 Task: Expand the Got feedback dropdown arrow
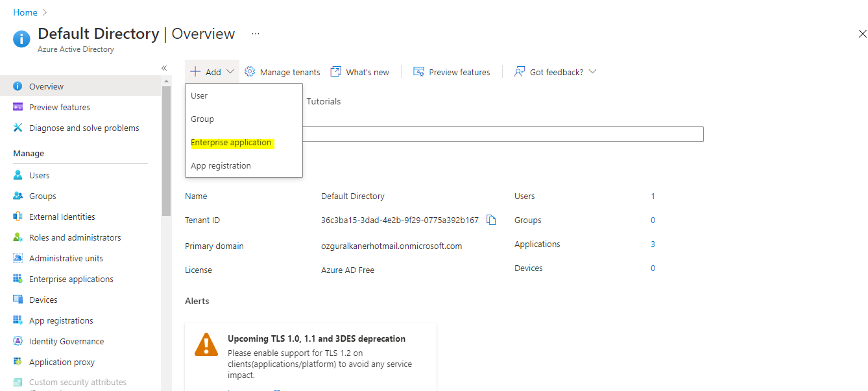click(592, 72)
